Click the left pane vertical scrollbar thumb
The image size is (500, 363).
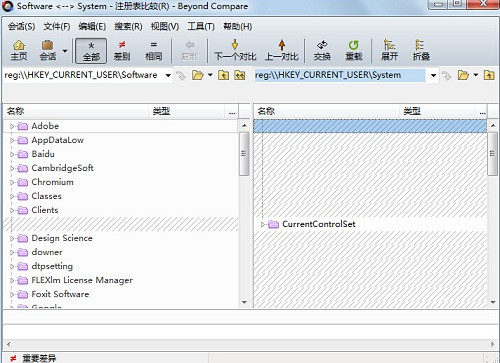click(244, 154)
